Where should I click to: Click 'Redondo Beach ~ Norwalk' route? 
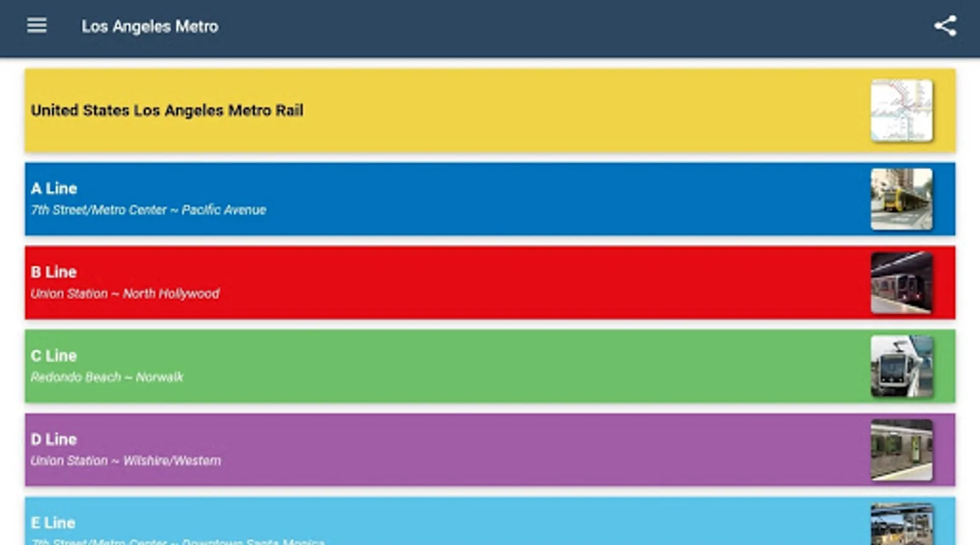pyautogui.click(x=107, y=377)
